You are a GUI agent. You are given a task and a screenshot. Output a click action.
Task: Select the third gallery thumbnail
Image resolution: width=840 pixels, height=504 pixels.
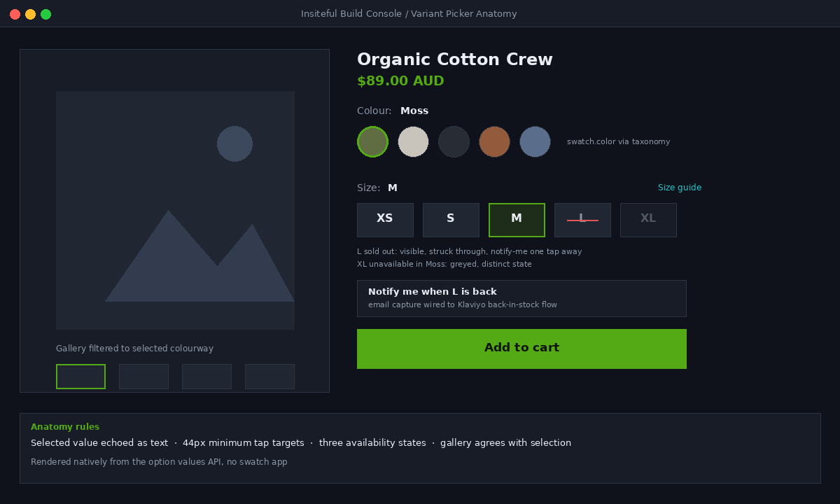[206, 377]
